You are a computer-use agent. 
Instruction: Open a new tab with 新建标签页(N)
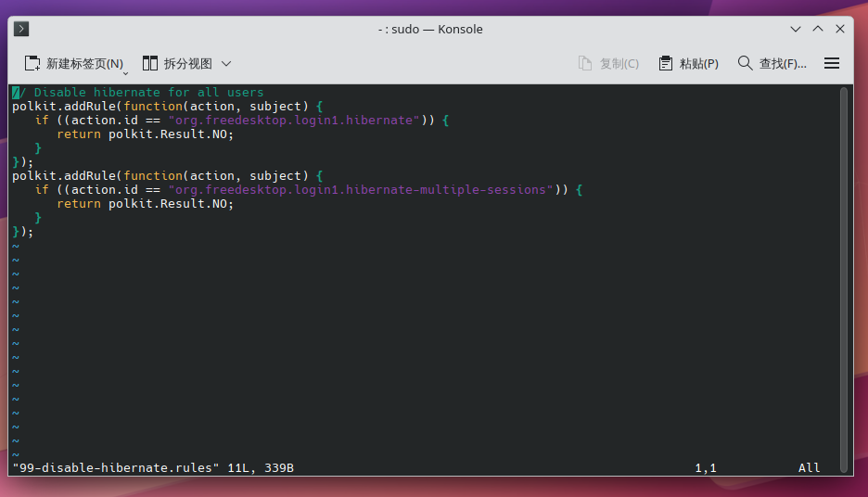73,64
